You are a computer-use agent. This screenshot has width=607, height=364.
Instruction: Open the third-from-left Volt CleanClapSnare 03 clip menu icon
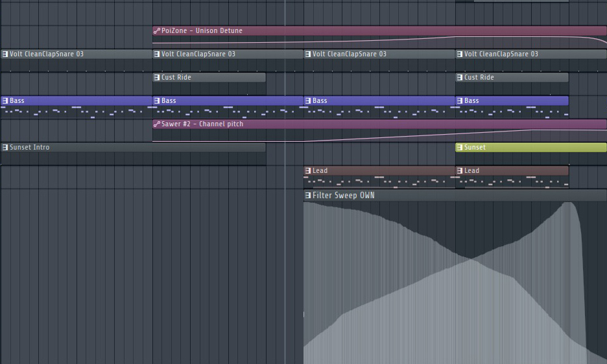tap(308, 54)
